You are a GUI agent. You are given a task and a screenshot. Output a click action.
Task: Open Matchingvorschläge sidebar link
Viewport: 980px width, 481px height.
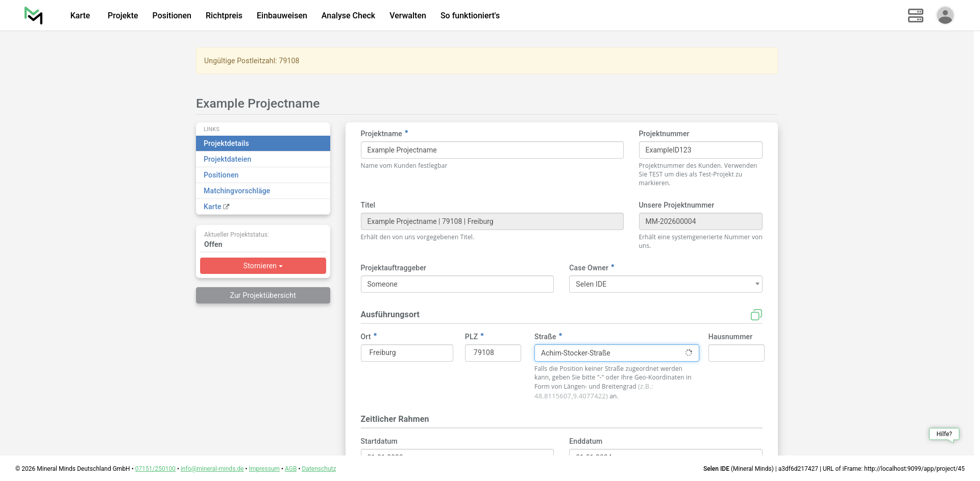(237, 191)
